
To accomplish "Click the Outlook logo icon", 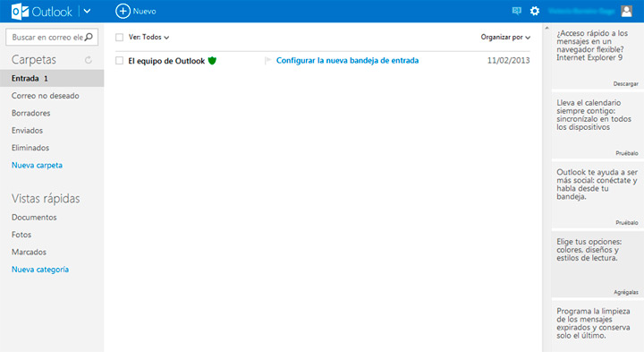I will tap(20, 11).
